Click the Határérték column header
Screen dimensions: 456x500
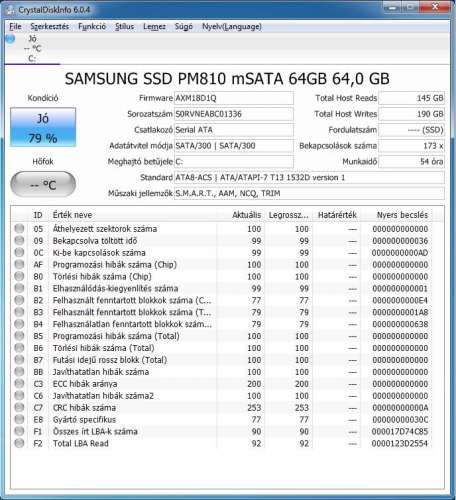coord(337,215)
